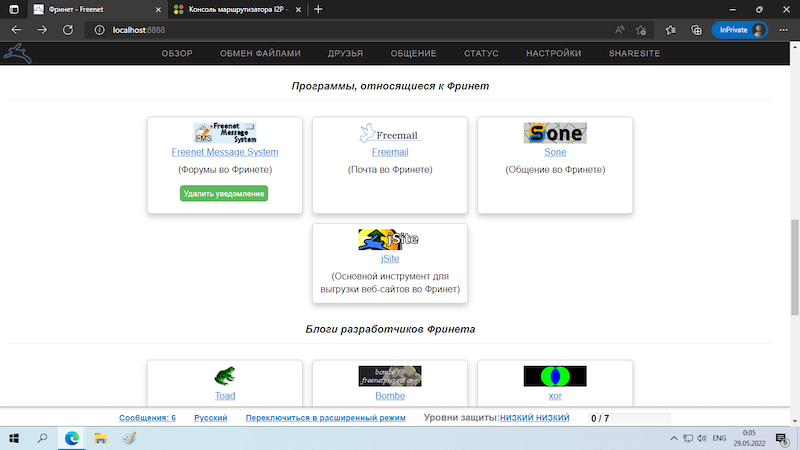Viewport: 800px width, 450px height.
Task: Click the 0 / 7 progress bar
Action: (x=630, y=418)
